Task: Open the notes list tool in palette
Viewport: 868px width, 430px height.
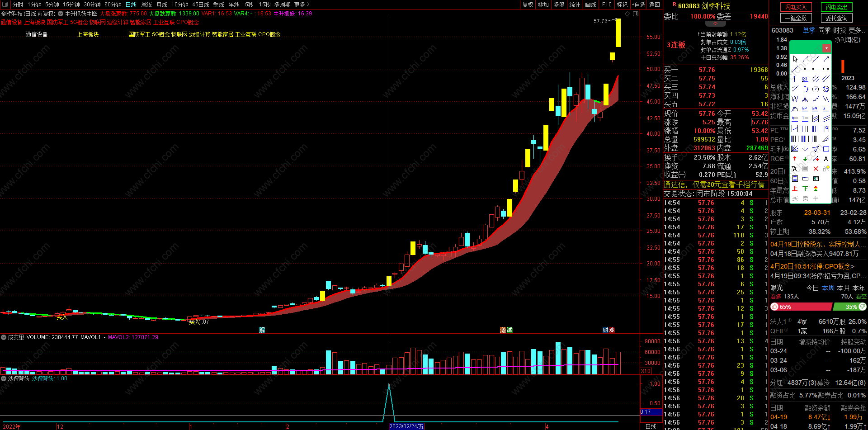Action: (795, 179)
